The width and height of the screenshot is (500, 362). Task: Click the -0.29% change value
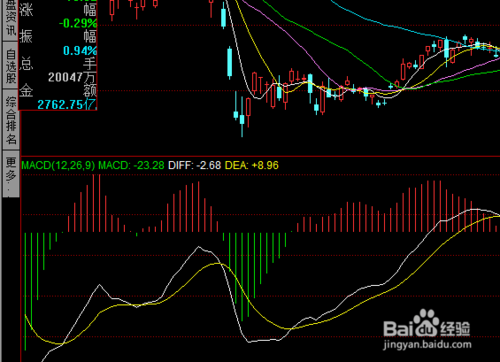tap(78, 23)
